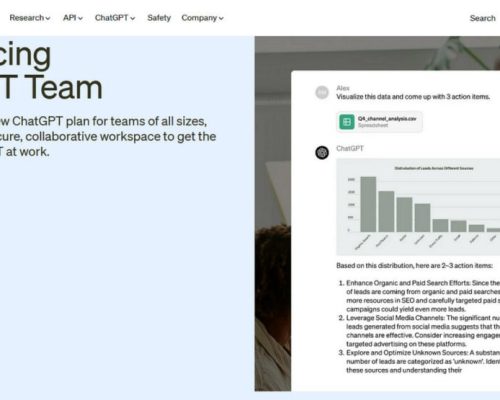The width and height of the screenshot is (500, 400).
Task: Click Alex's user avatar icon
Action: point(322,92)
